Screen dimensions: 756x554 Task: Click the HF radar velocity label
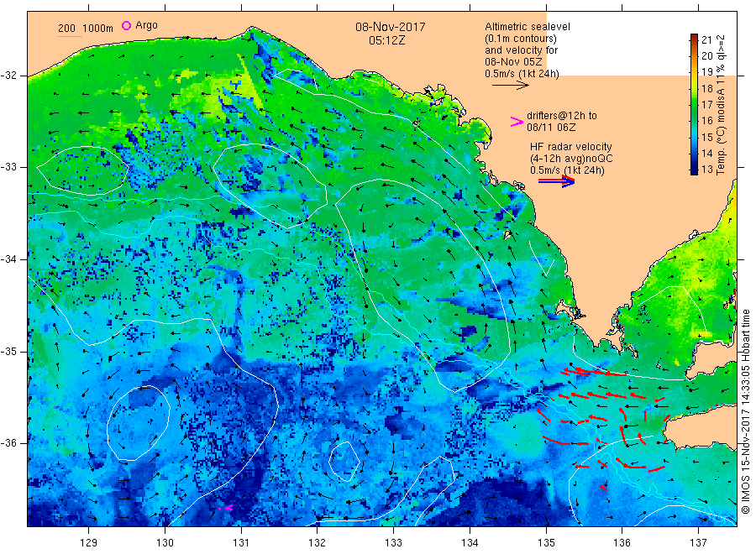[571, 147]
